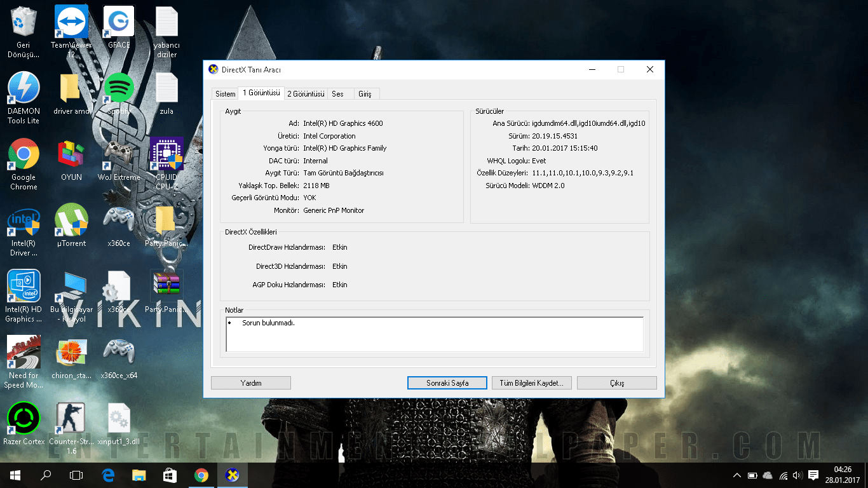Switch to the Sistem tab

tap(225, 94)
